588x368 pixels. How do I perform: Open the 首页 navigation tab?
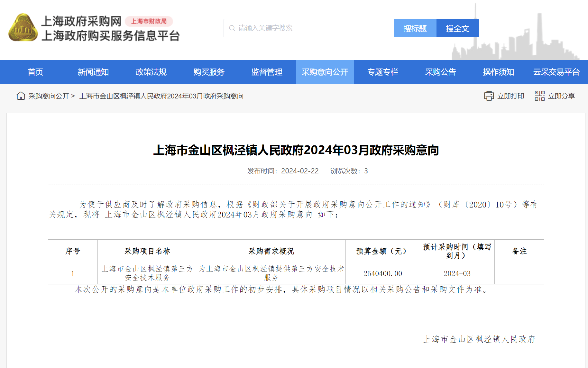coord(35,72)
